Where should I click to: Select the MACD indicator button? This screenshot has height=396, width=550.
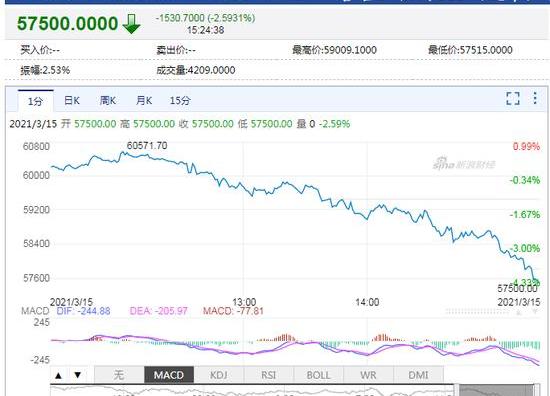coord(169,375)
